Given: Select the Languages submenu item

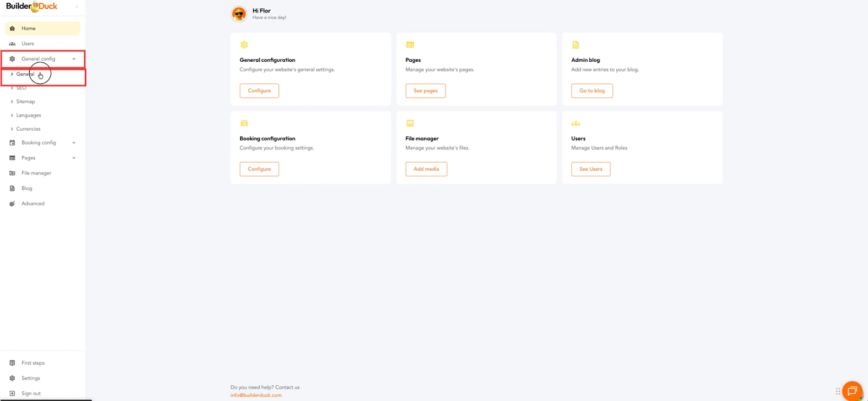Looking at the screenshot, I should coord(28,115).
